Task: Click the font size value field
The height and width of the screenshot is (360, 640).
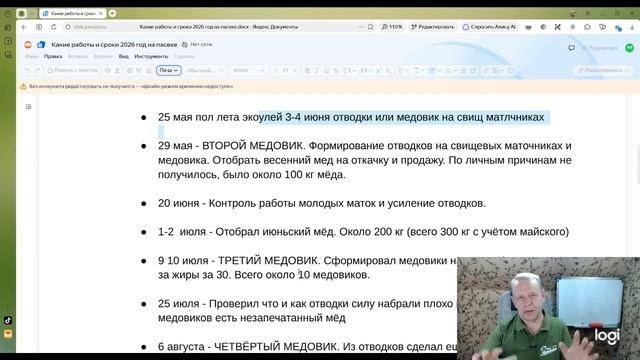Action: 285,71
